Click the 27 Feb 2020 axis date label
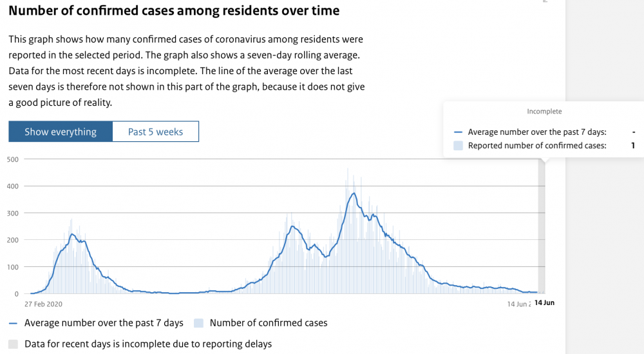Image resolution: width=644 pixels, height=354 pixels. (x=44, y=304)
